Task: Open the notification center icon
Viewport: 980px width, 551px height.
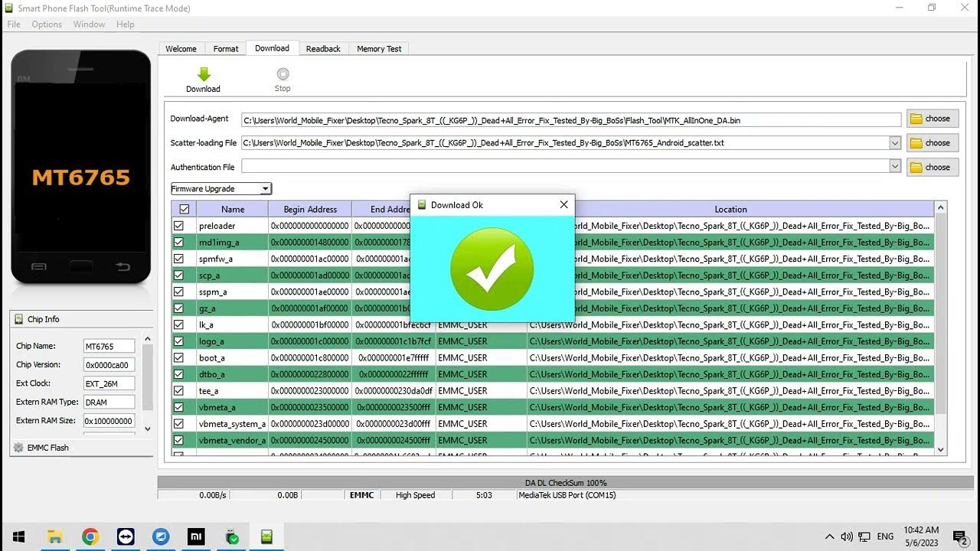Action: 960,537
